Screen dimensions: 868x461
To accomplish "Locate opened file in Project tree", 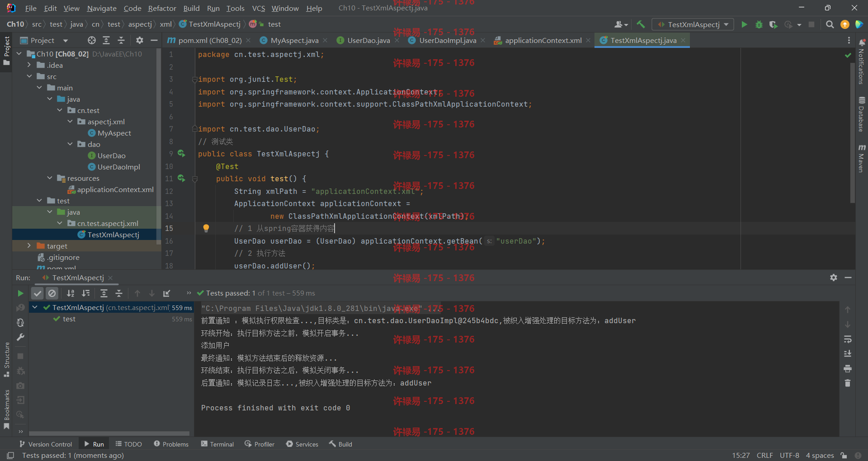I will pos(92,40).
